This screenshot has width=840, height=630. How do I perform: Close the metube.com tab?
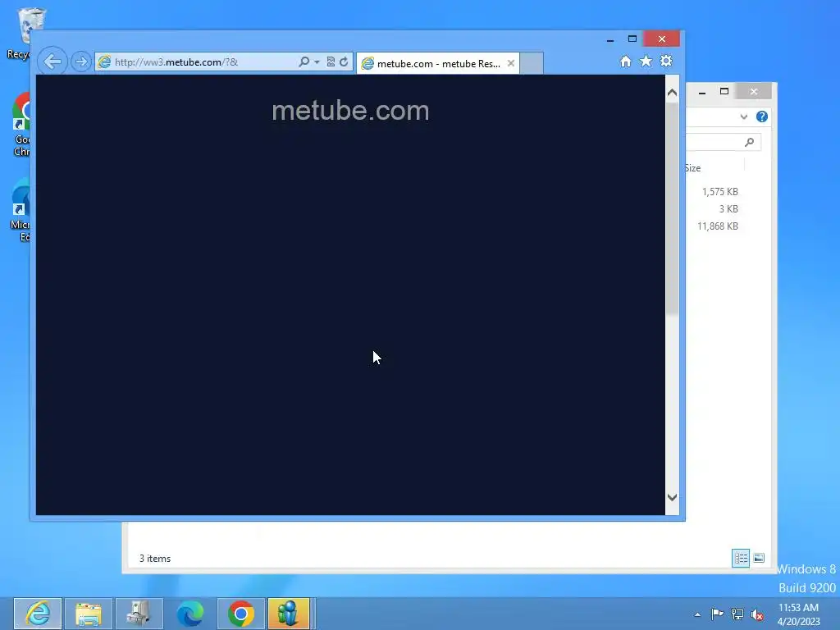(511, 63)
